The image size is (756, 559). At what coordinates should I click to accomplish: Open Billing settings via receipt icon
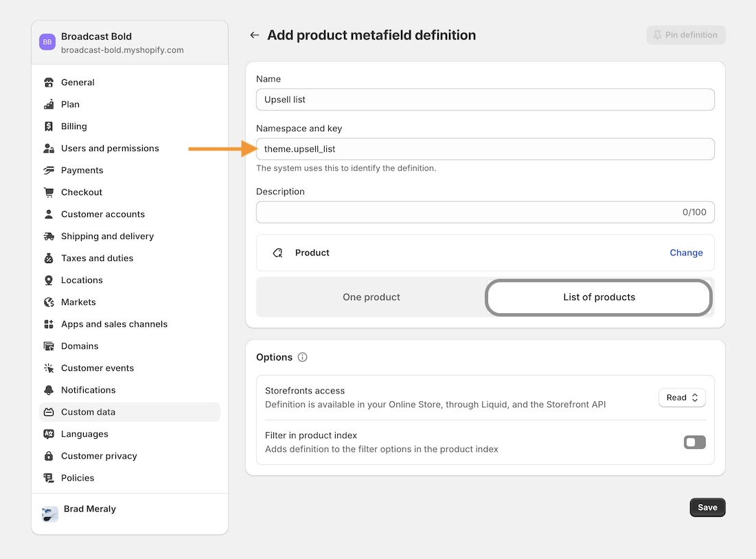click(x=49, y=126)
